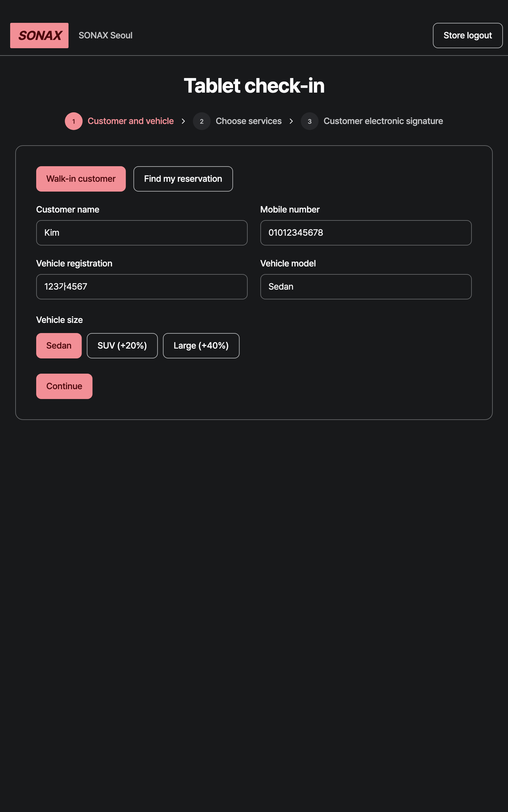The width and height of the screenshot is (508, 812).
Task: Go to Customer electronic signature step
Action: 383,121
